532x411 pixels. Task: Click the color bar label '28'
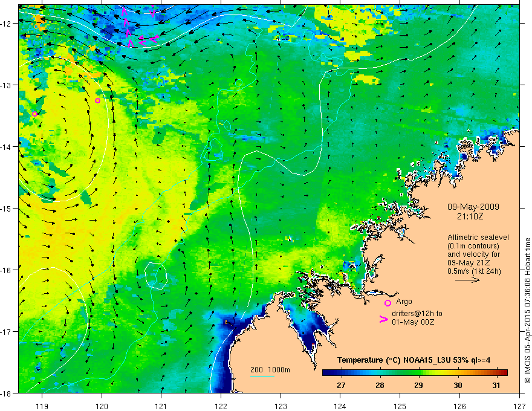[380, 385]
